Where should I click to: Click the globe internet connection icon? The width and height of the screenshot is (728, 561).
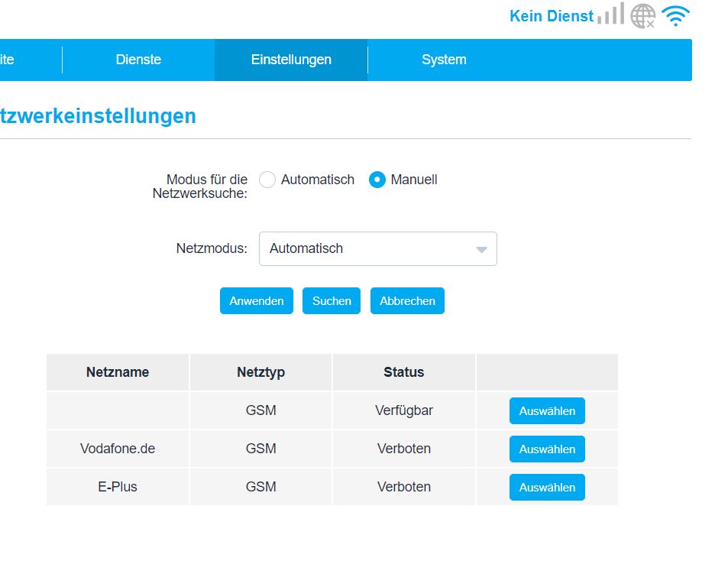point(643,15)
